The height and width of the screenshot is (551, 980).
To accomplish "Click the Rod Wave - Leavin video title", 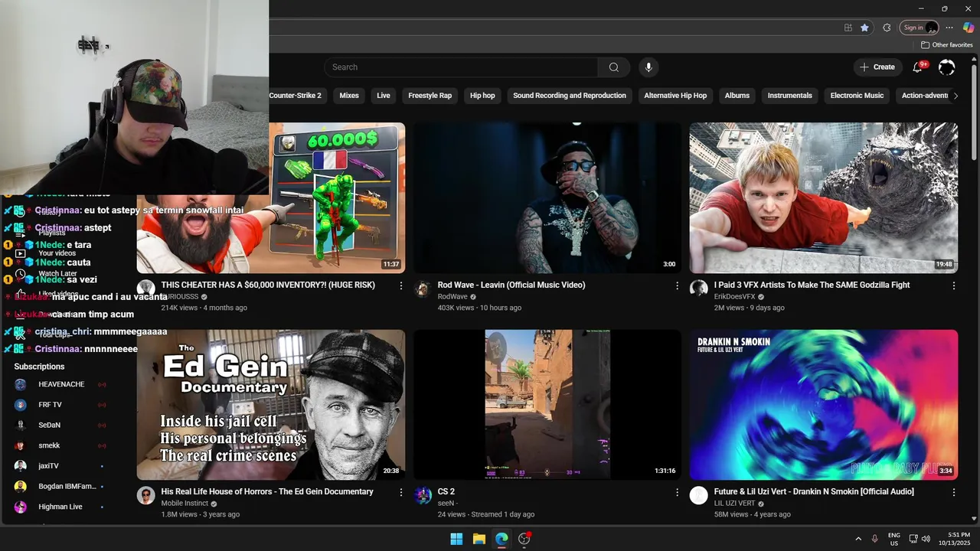I will [511, 285].
